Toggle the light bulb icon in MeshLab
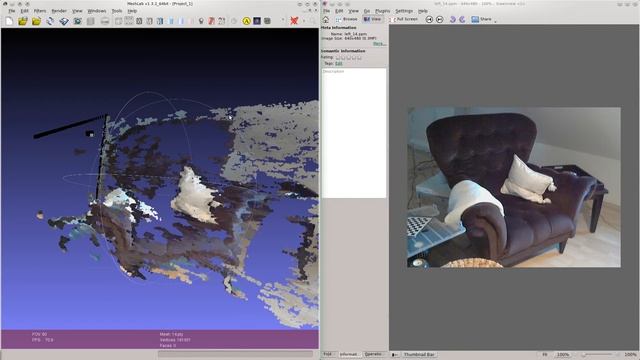Image resolution: width=640 pixels, height=360 pixels. 201,21
